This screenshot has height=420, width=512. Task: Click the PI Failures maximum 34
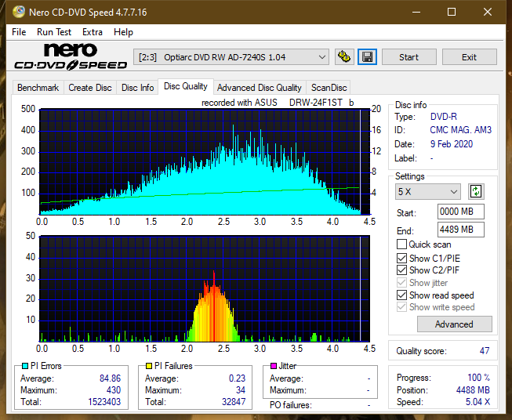pyautogui.click(x=241, y=390)
